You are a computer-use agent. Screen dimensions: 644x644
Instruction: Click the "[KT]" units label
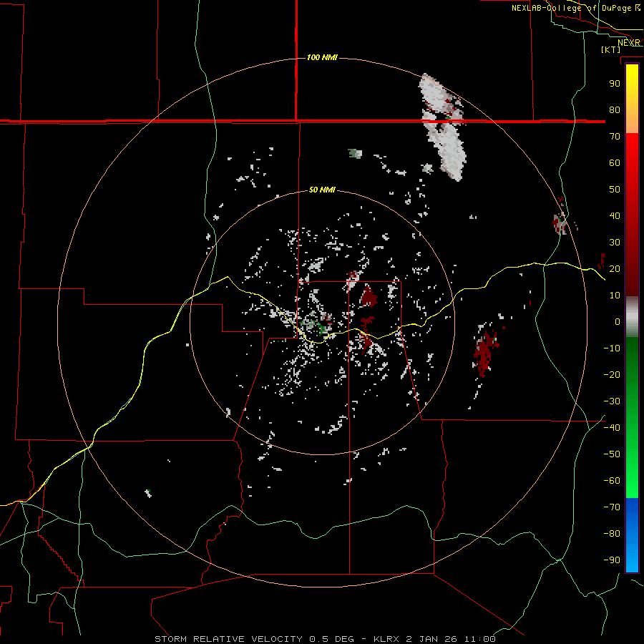coord(611,49)
